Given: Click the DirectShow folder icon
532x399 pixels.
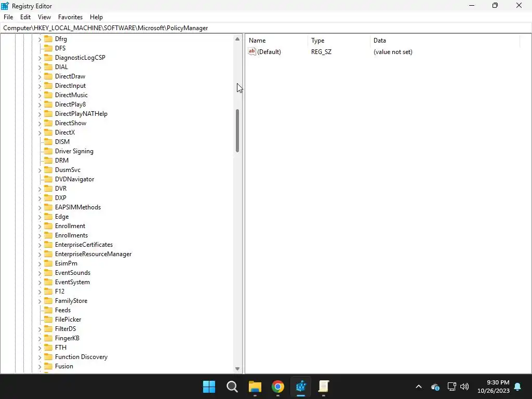Looking at the screenshot, I should pos(48,123).
